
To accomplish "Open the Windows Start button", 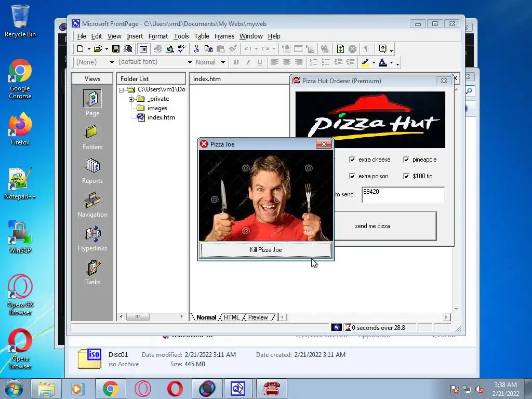I will [14, 389].
